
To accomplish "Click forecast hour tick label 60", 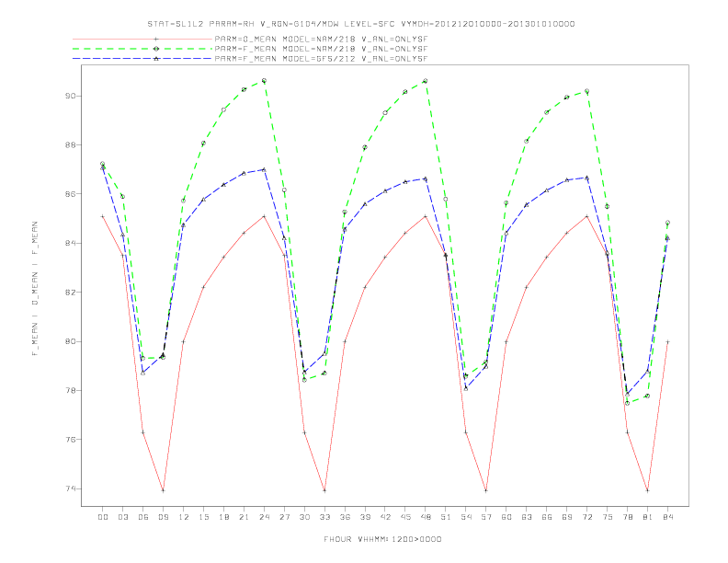I will tap(506, 517).
